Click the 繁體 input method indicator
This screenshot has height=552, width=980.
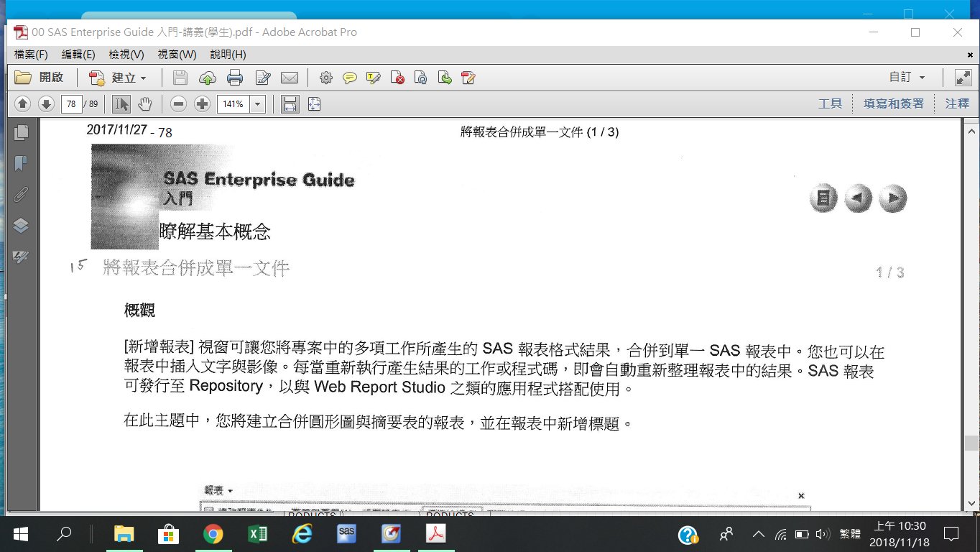pyautogui.click(x=850, y=534)
